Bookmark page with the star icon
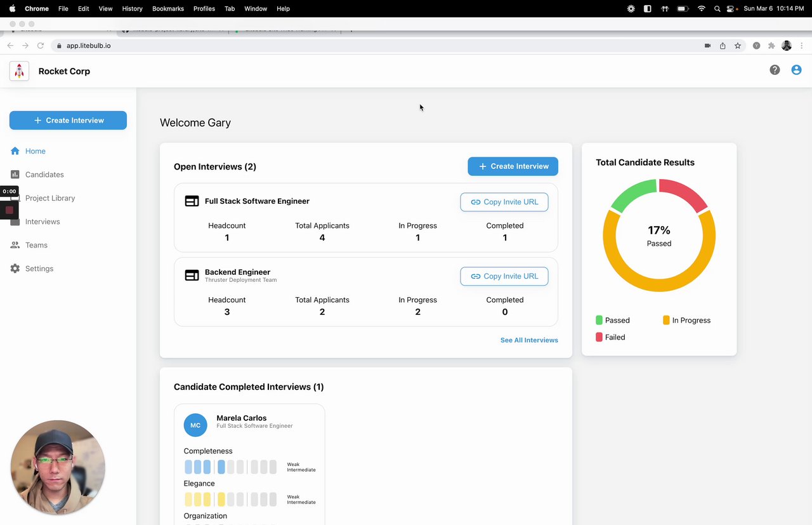This screenshot has width=812, height=525. (738, 46)
